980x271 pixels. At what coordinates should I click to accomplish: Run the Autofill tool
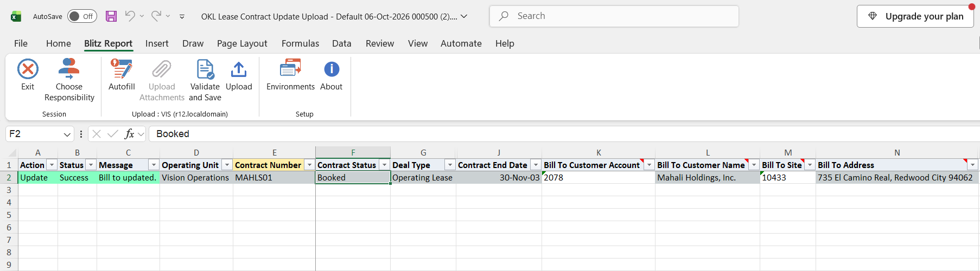point(122,75)
